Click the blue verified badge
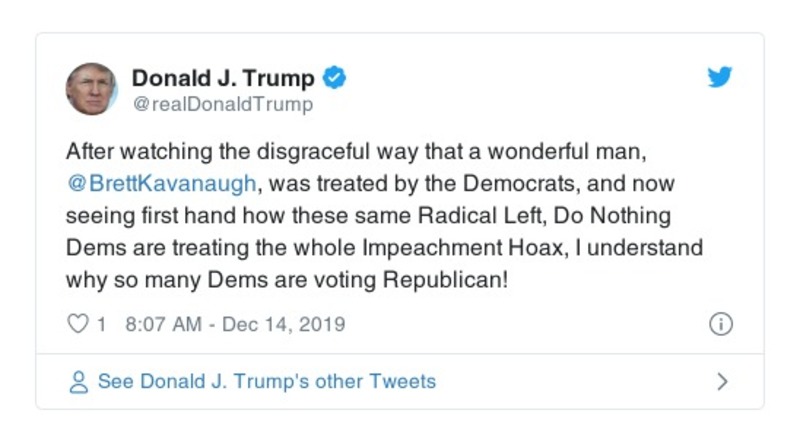The height and width of the screenshot is (445, 800). tap(336, 78)
